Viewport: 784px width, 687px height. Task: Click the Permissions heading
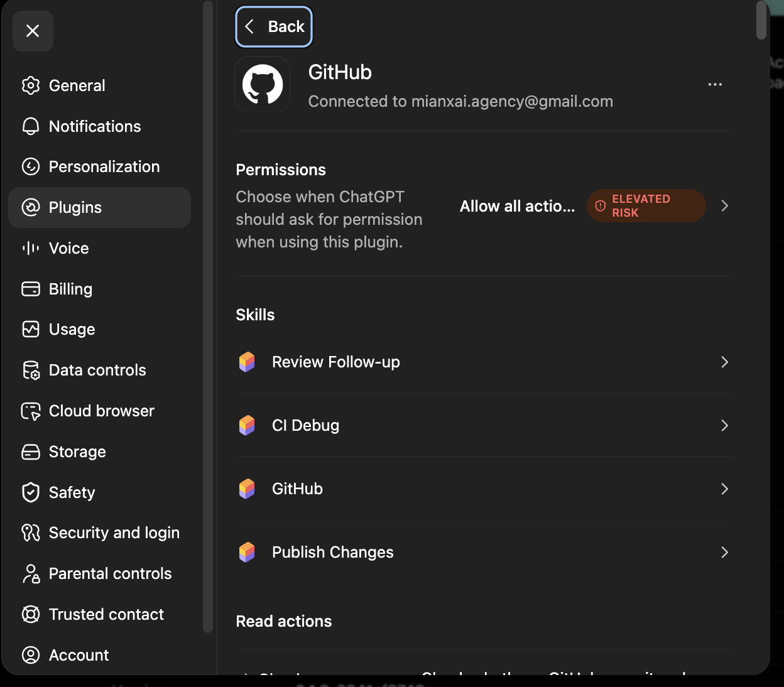tap(281, 170)
